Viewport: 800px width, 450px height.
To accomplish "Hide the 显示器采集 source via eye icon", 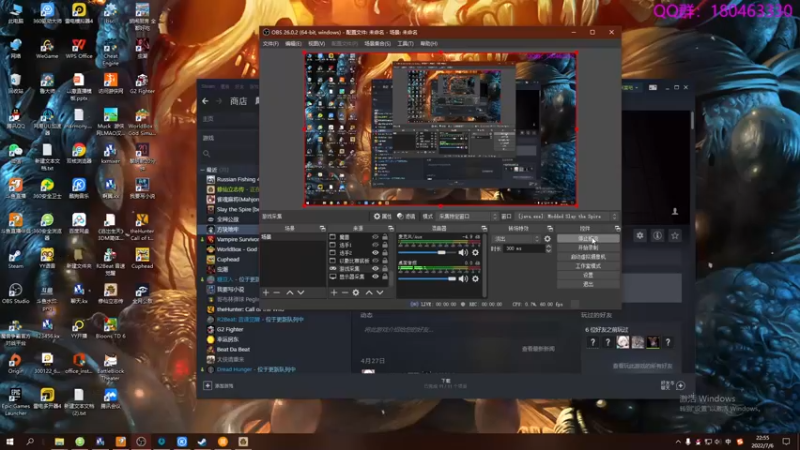I will (376, 277).
